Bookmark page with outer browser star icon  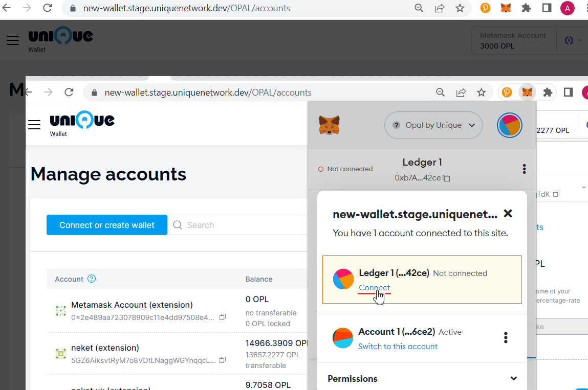460,8
